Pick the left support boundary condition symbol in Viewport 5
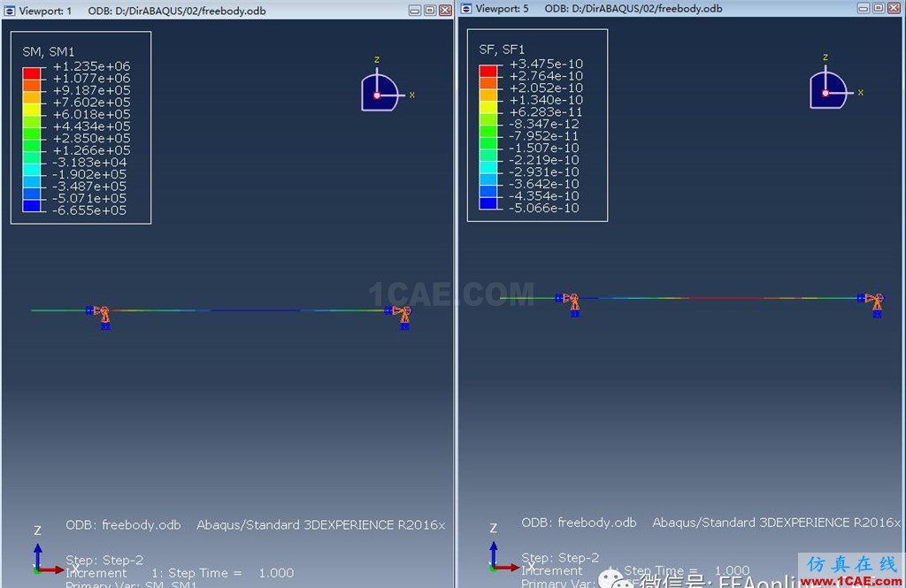The width and height of the screenshot is (906, 588). click(570, 304)
